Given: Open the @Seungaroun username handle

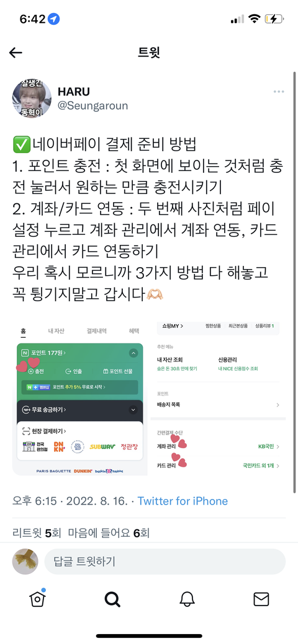Looking at the screenshot, I should (x=93, y=105).
